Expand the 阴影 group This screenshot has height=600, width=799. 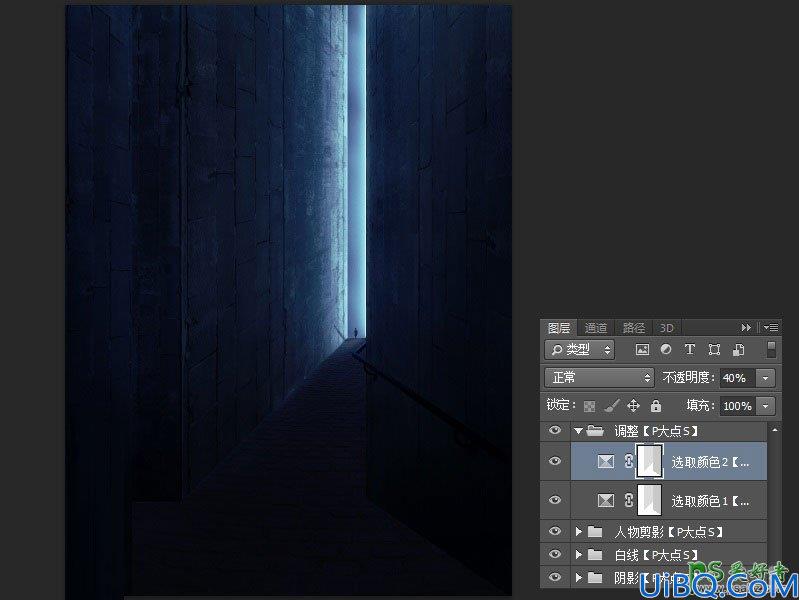click(579, 577)
